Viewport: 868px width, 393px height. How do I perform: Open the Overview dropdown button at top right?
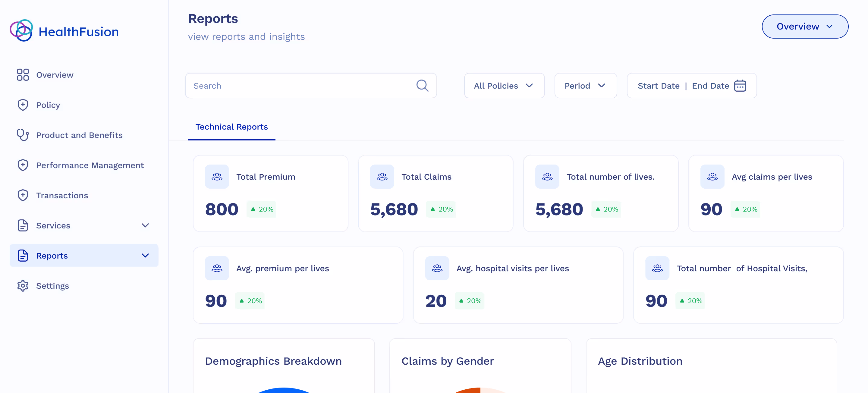click(x=805, y=26)
